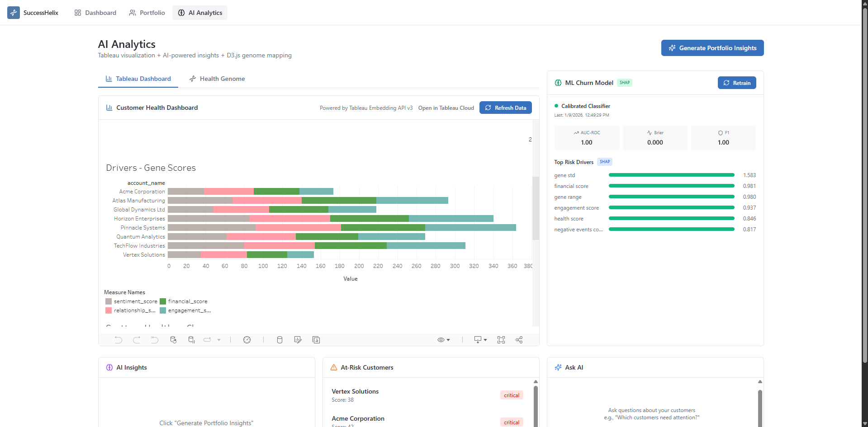Screen dimensions: 868x427
Task: Toggle the relationship score legend entry
Action: (130, 310)
